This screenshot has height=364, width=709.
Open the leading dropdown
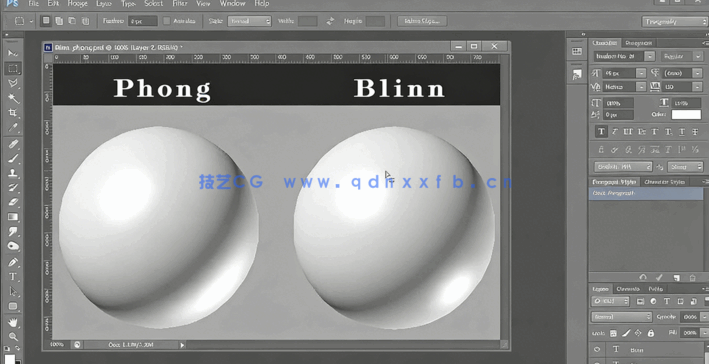(x=696, y=73)
